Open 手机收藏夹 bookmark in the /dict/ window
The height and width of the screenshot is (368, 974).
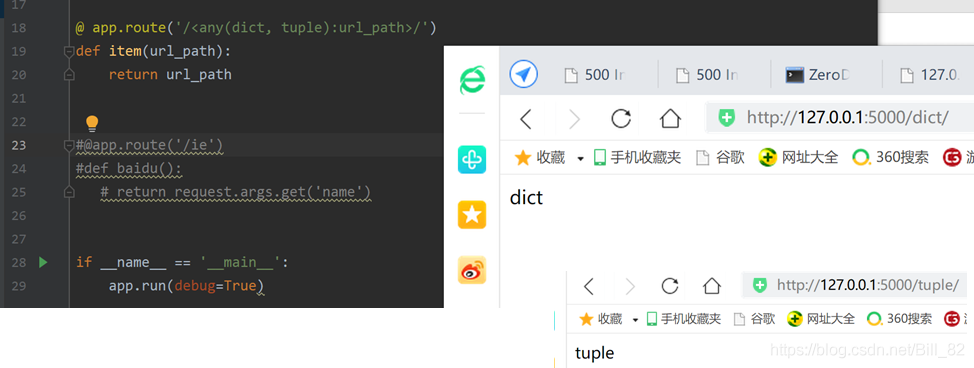[637, 157]
